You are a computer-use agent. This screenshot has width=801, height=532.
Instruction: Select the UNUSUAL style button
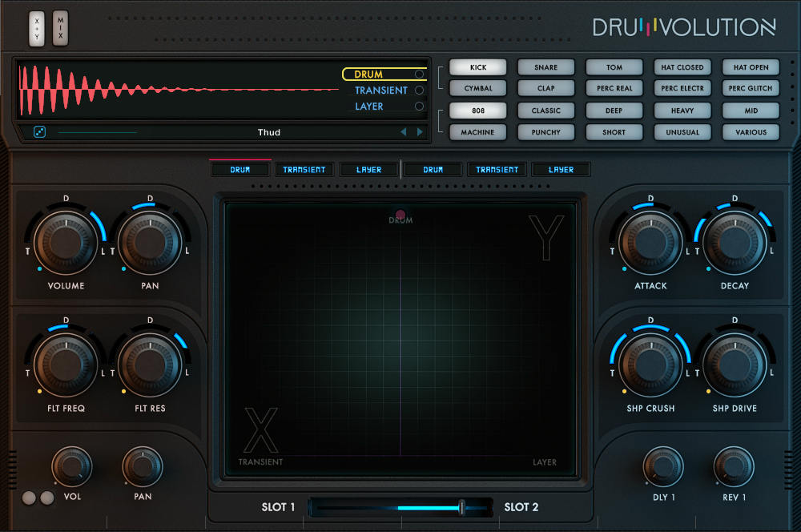[682, 131]
